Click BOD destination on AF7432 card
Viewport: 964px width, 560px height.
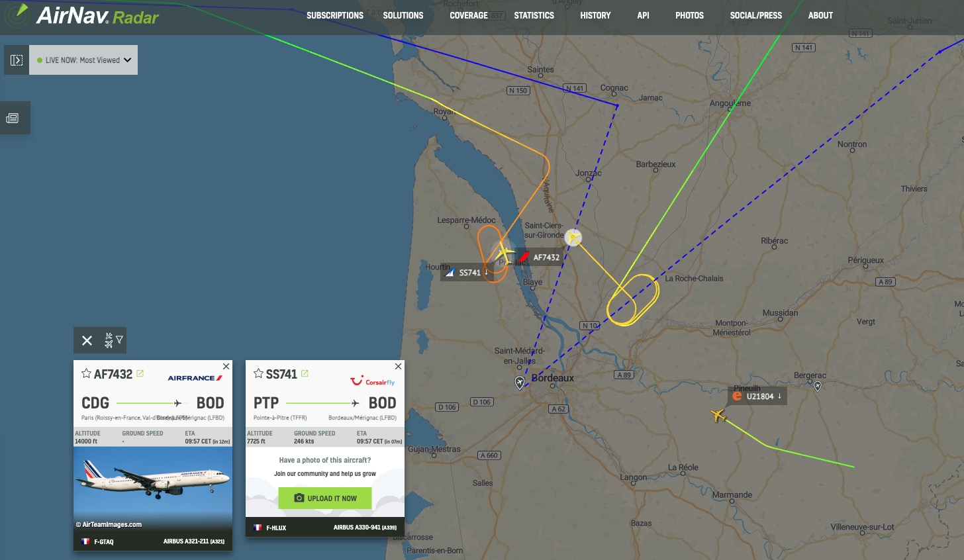point(211,403)
